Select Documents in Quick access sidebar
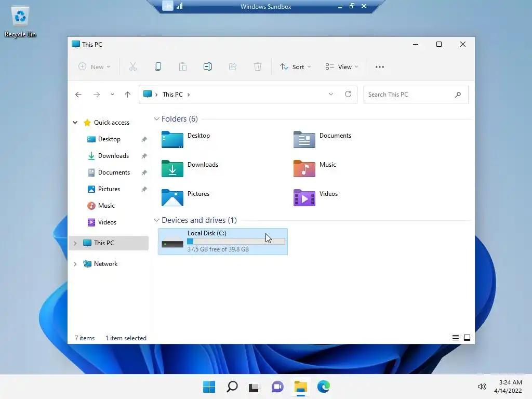The height and width of the screenshot is (399, 532). pyautogui.click(x=114, y=172)
